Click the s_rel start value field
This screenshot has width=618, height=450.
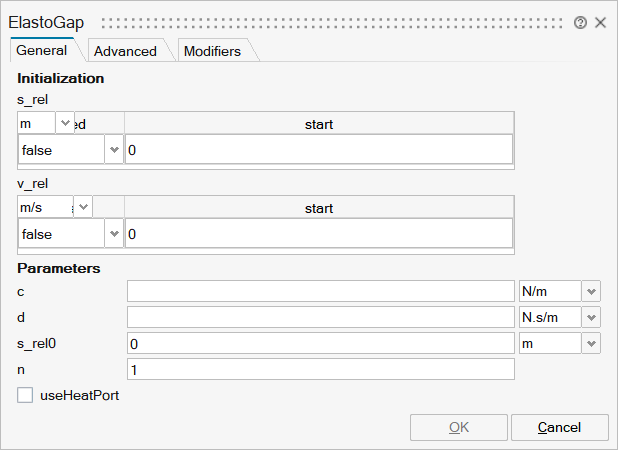[x=318, y=150]
